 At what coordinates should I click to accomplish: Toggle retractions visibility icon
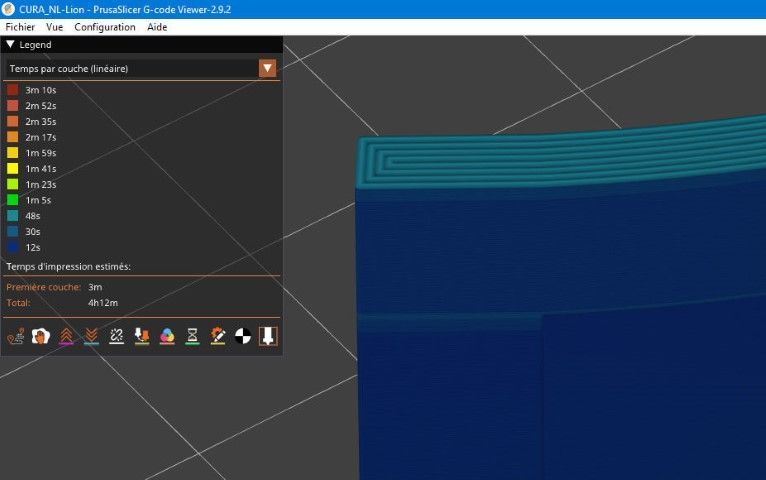click(x=66, y=336)
